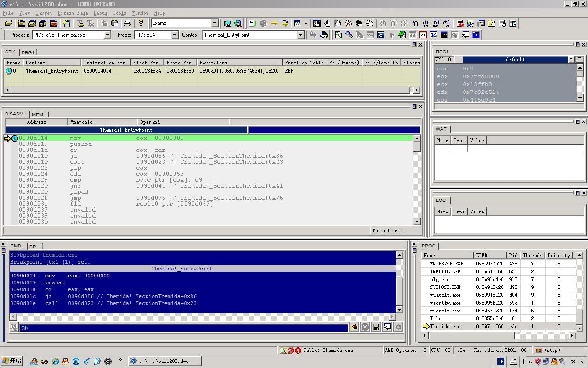
Task: Click the Windows Start button
Action: point(12,361)
